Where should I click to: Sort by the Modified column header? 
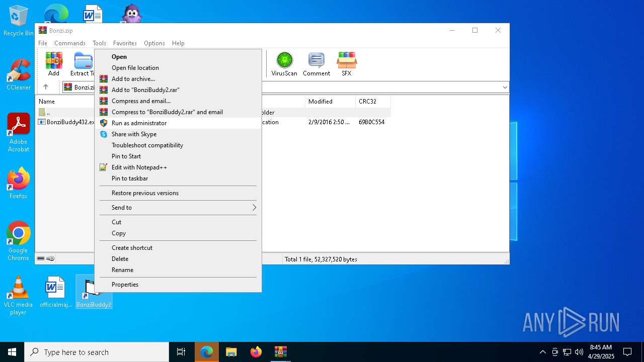(330, 102)
